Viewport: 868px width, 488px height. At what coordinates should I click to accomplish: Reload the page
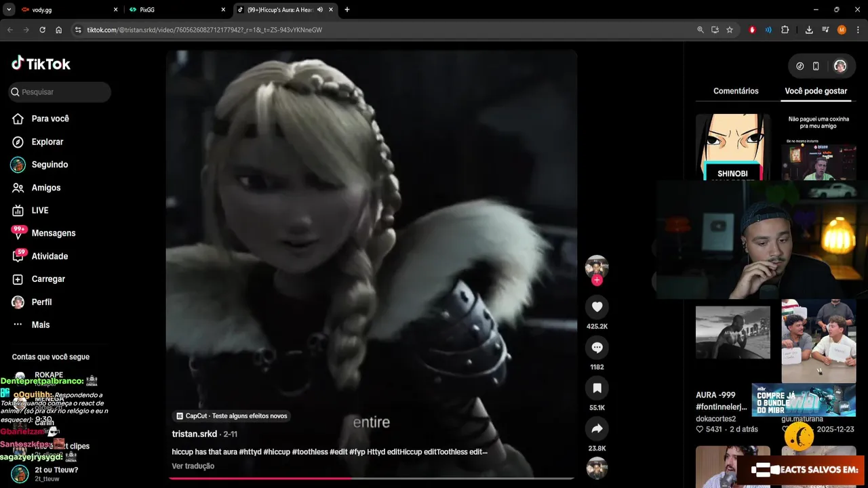point(43,30)
